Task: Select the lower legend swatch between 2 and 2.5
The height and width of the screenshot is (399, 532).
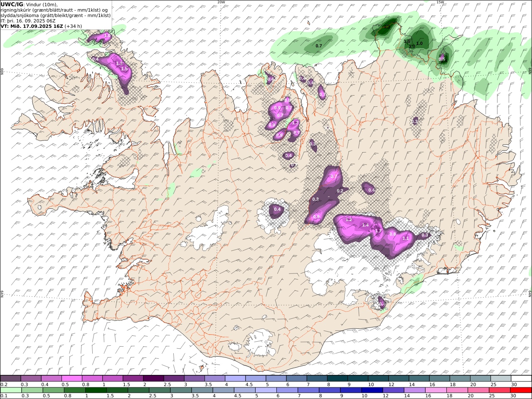Action: pyautogui.click(x=138, y=390)
